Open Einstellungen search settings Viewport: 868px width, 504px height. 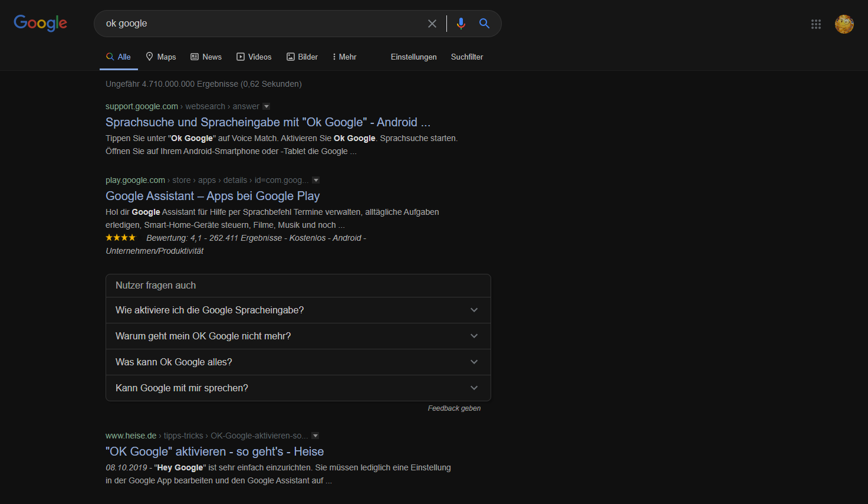tap(414, 57)
